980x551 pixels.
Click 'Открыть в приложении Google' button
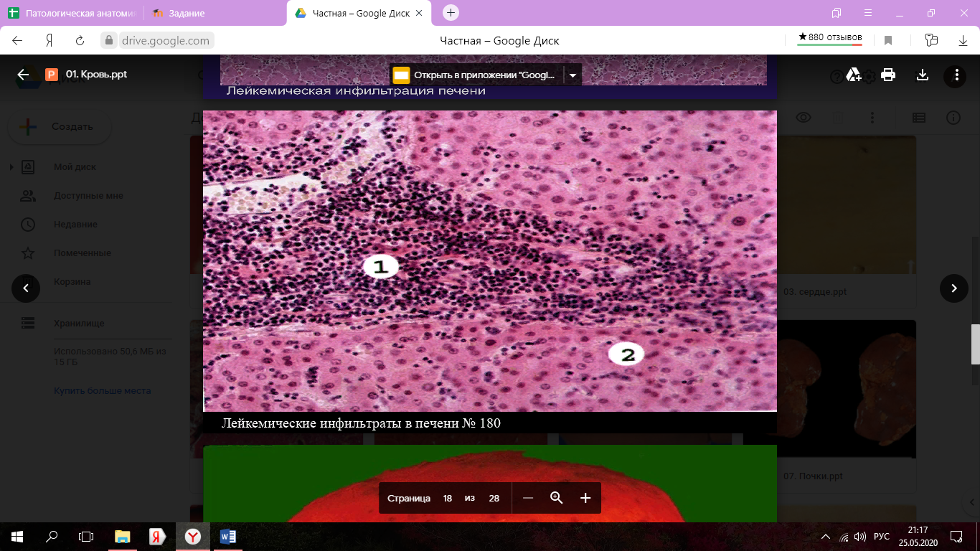point(478,75)
